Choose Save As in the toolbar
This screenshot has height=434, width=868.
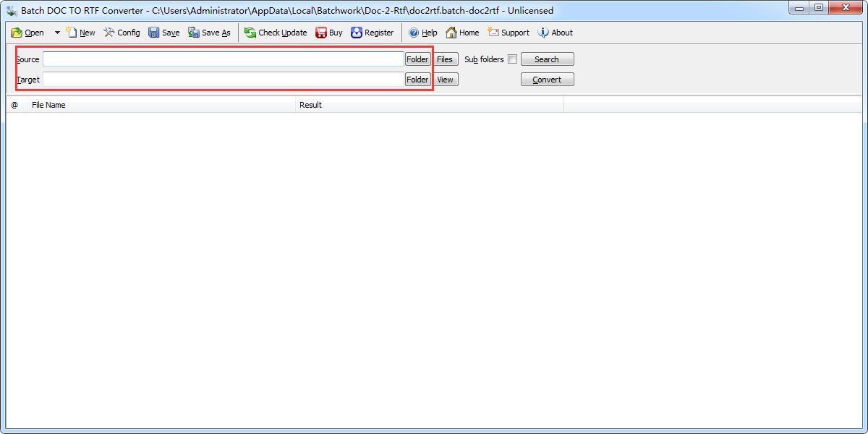209,33
